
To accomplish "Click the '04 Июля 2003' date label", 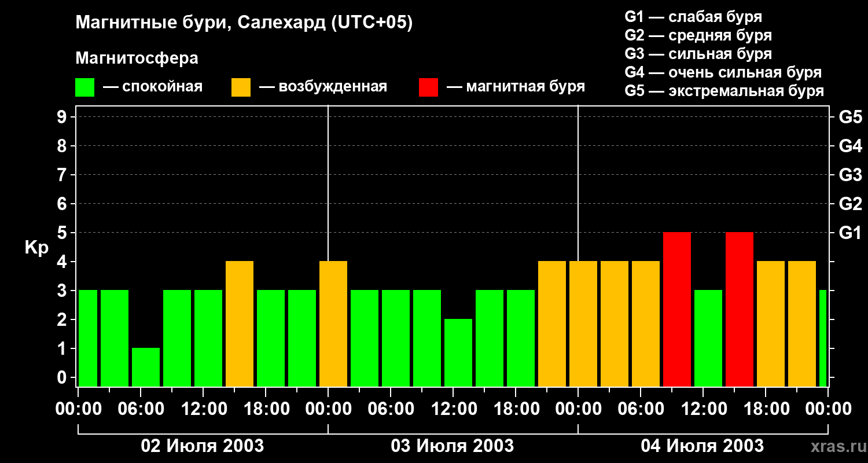I will 703,446.
